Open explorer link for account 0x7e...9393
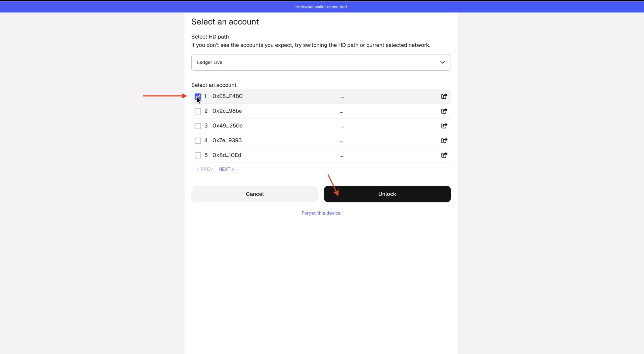This screenshot has width=644, height=354. coord(444,140)
